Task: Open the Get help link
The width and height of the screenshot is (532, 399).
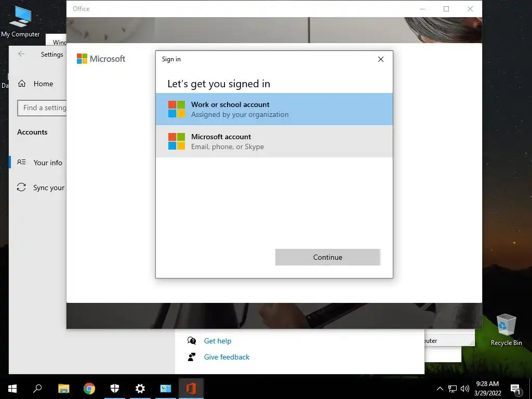Action: pos(218,341)
